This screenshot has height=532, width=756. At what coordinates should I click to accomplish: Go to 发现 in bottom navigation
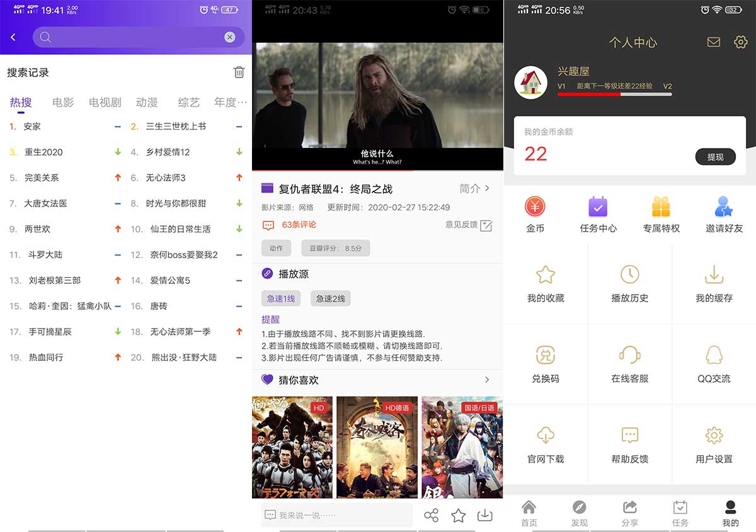(x=580, y=513)
